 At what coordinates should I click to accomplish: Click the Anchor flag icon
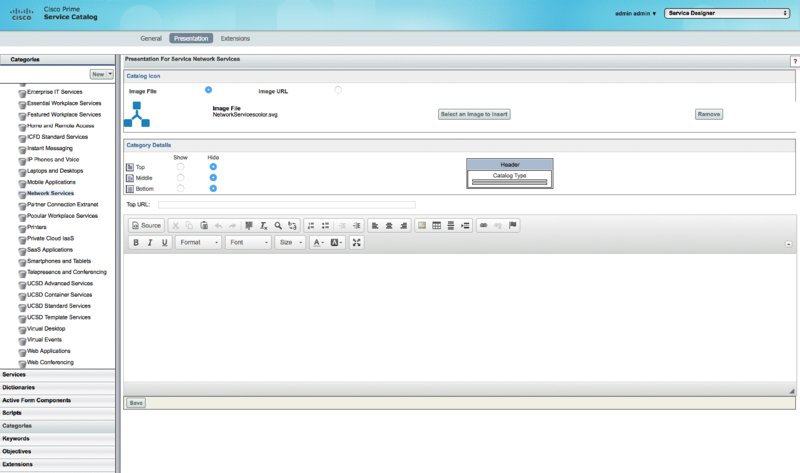point(512,226)
